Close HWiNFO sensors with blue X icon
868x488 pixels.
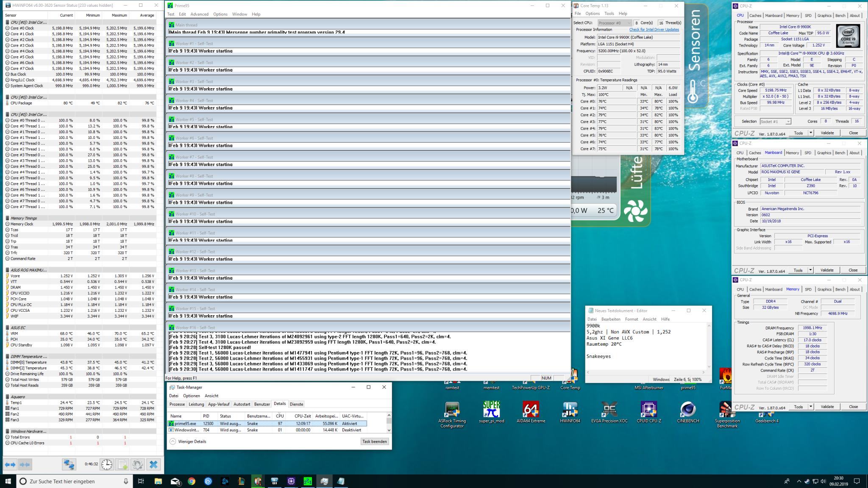tap(153, 464)
